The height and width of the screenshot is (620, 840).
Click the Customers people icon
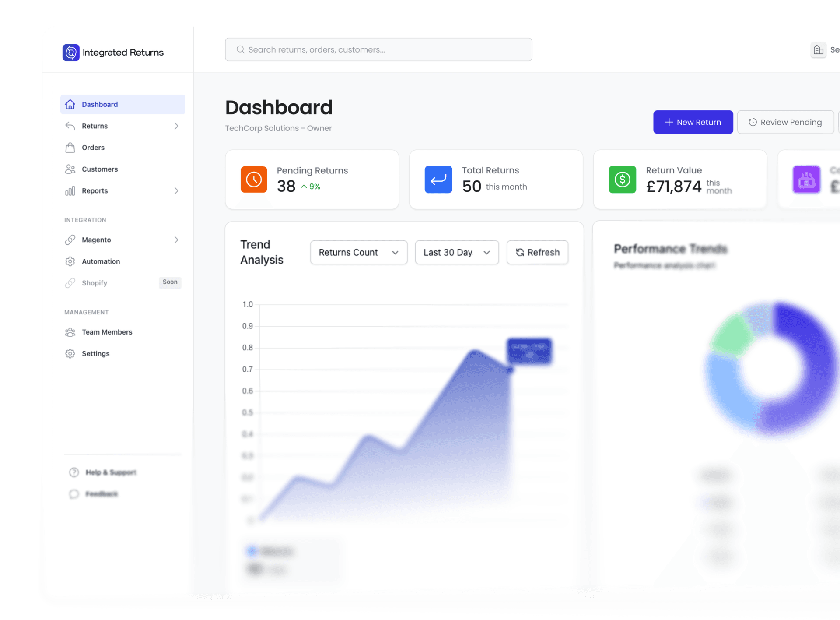(x=70, y=169)
